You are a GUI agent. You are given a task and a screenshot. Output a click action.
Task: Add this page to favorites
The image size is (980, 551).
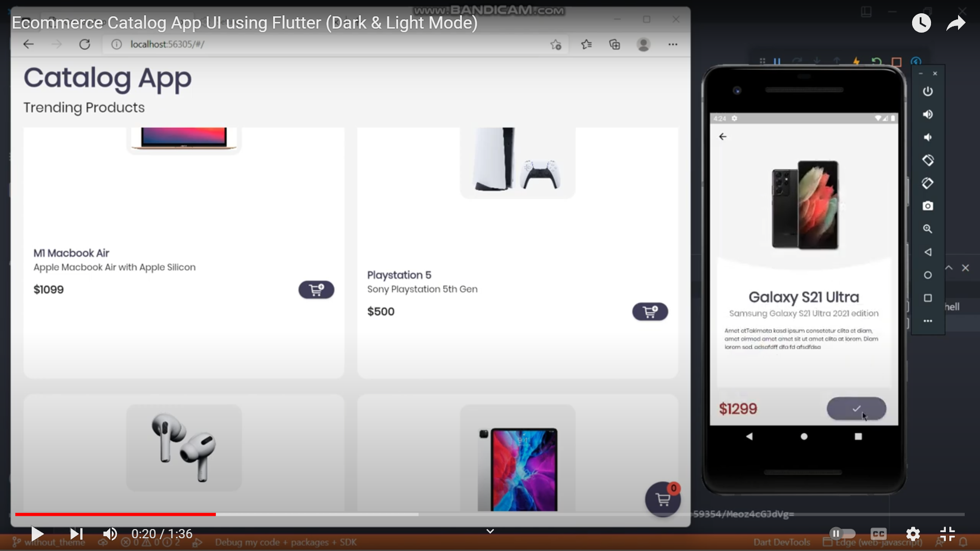click(556, 45)
